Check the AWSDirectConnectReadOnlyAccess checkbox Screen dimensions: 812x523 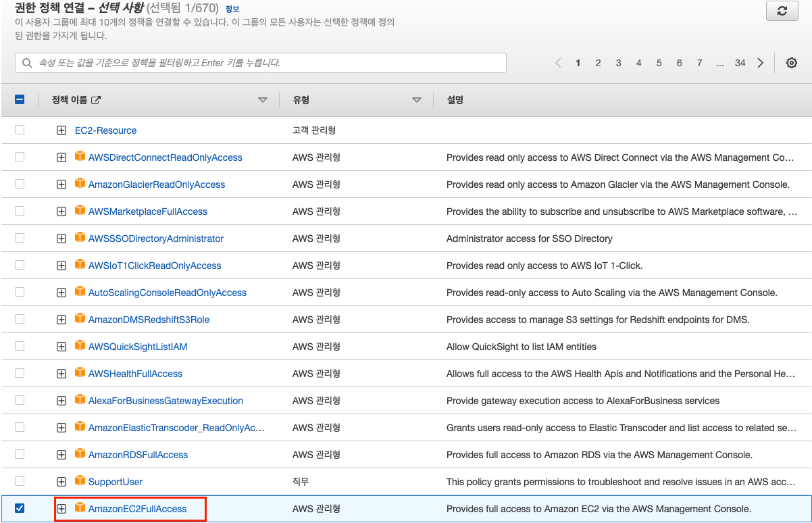[x=20, y=157]
